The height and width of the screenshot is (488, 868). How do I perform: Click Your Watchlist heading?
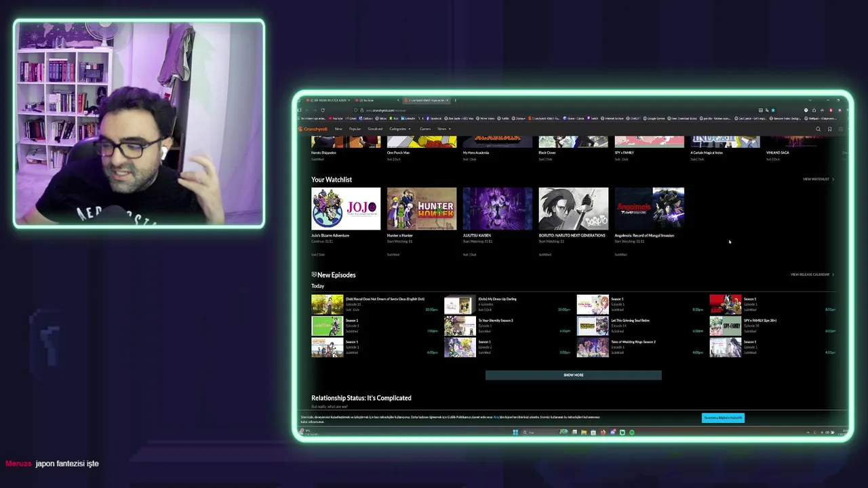(332, 180)
